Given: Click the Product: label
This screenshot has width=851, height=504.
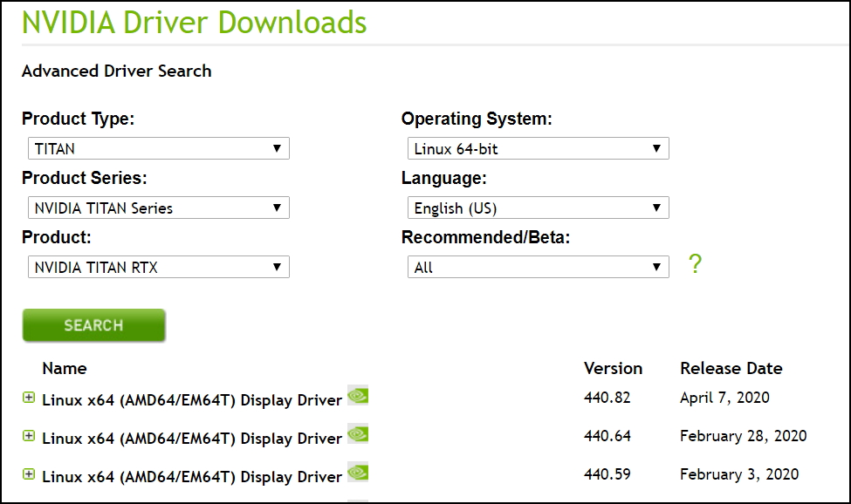Looking at the screenshot, I should pyautogui.click(x=57, y=237).
